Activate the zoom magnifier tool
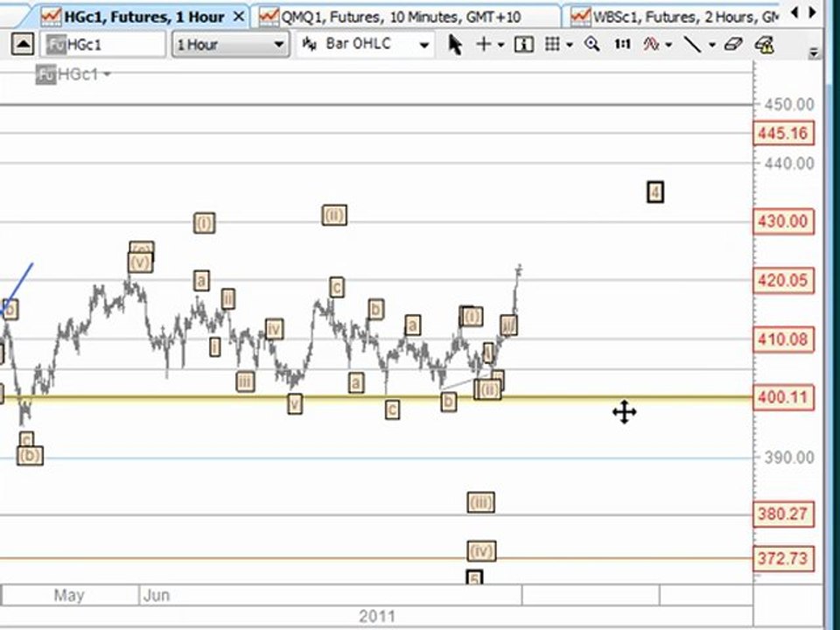 pos(592,45)
